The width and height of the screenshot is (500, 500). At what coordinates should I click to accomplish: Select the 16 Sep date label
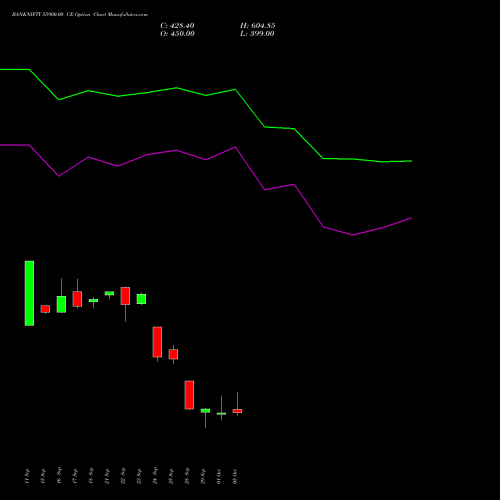pos(59,476)
